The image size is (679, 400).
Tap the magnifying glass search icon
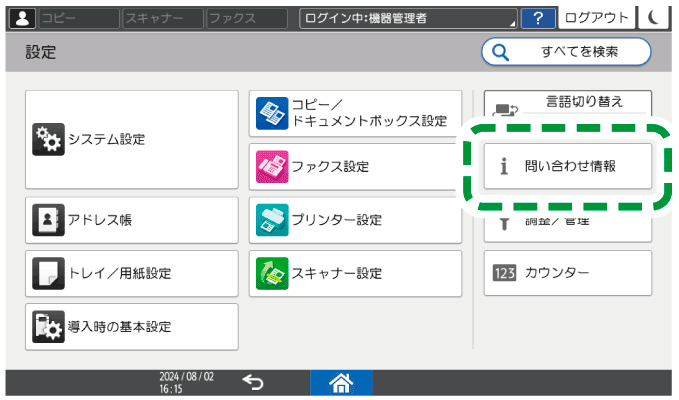(500, 52)
